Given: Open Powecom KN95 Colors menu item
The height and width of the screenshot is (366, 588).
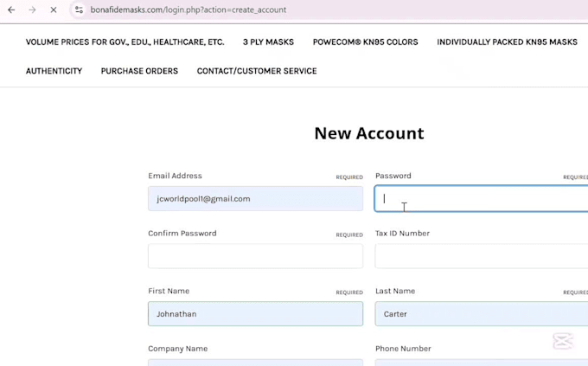Looking at the screenshot, I should click(365, 42).
